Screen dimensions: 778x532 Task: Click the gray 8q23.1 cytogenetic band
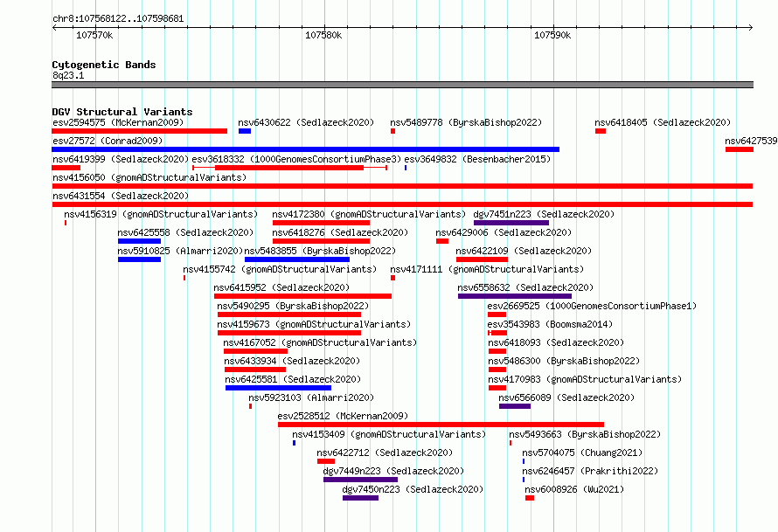coord(402,85)
